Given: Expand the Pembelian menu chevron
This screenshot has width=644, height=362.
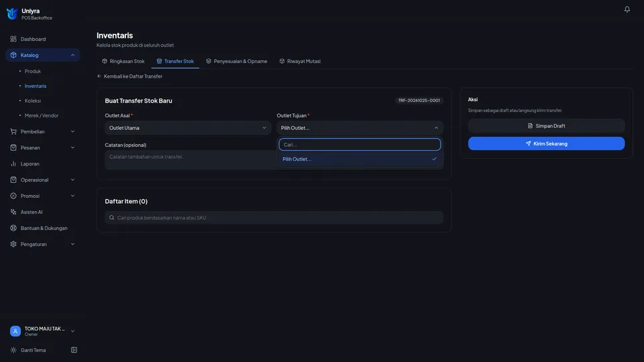Looking at the screenshot, I should 72,131.
